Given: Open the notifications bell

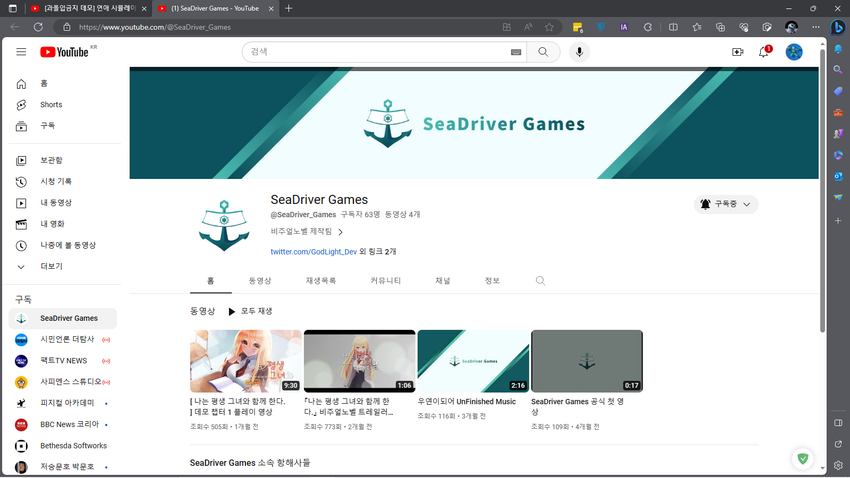Looking at the screenshot, I should coord(764,52).
